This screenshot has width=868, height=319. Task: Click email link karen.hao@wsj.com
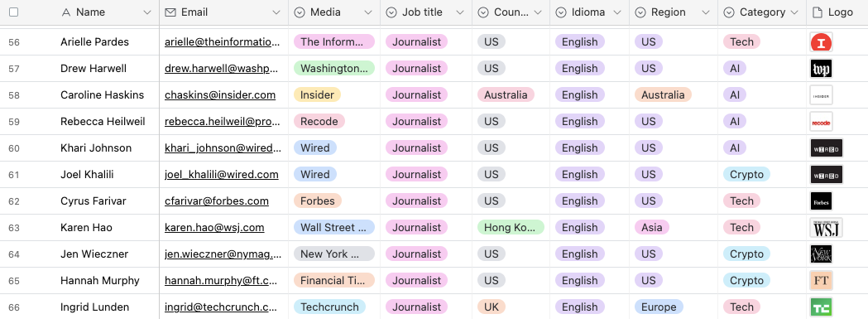click(214, 228)
